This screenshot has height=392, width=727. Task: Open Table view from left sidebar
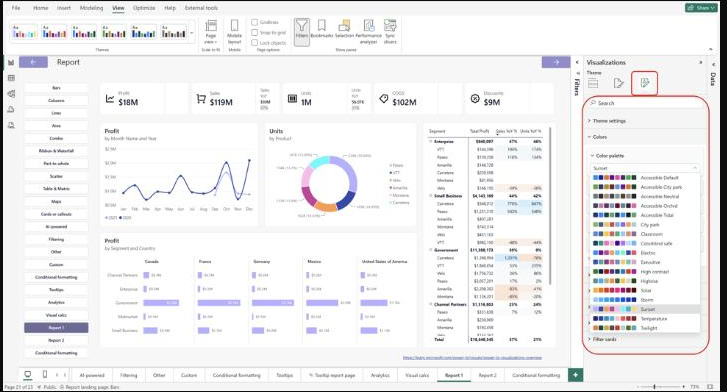click(11, 78)
